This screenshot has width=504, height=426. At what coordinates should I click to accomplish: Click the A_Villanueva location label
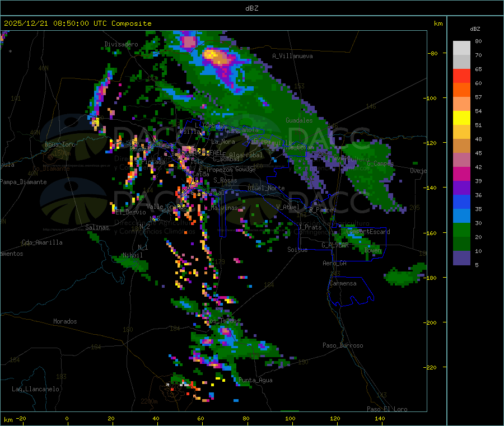(292, 56)
